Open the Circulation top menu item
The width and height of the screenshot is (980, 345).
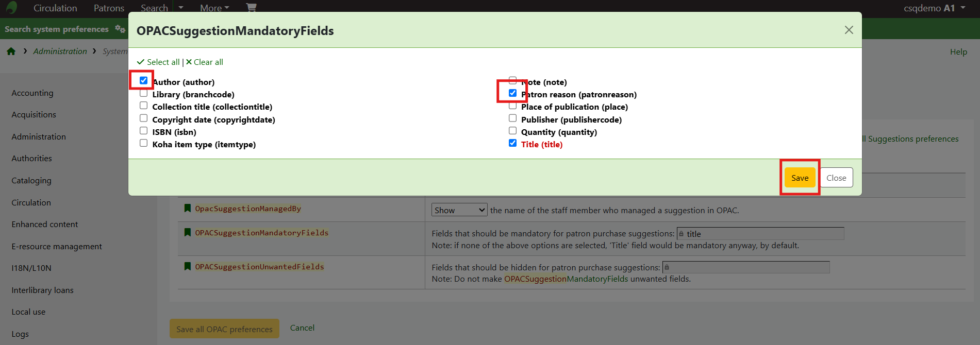coord(55,8)
